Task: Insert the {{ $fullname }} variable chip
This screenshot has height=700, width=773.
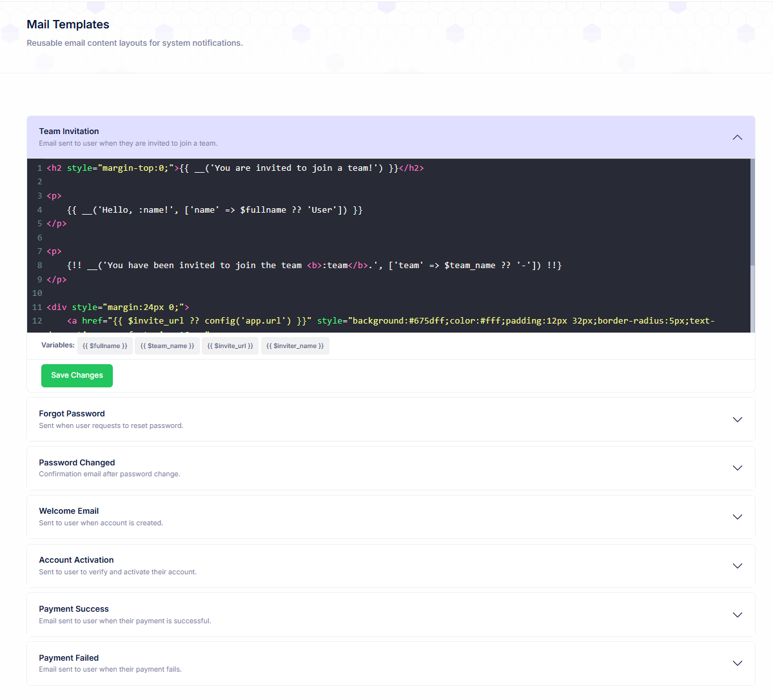Action: [105, 346]
